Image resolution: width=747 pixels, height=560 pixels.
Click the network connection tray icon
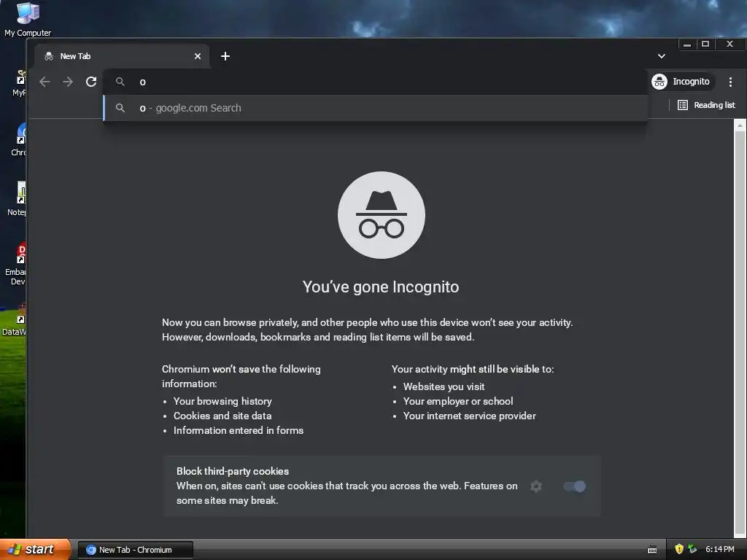pos(692,549)
